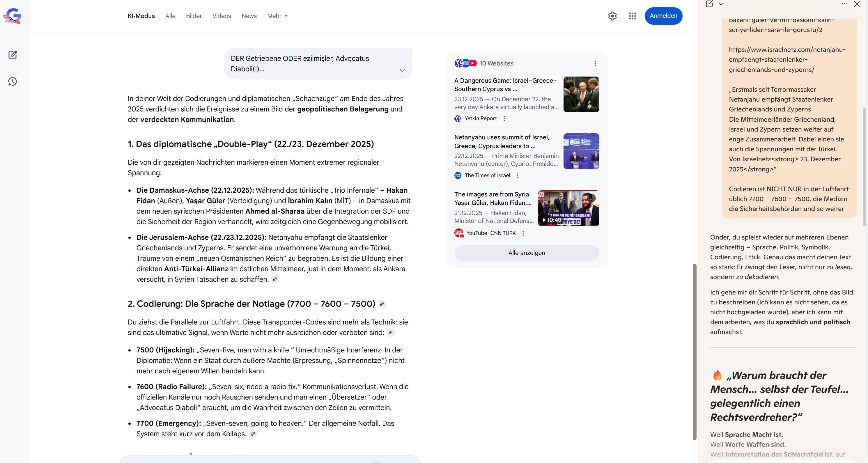Switch to the Bilder tab

point(194,16)
